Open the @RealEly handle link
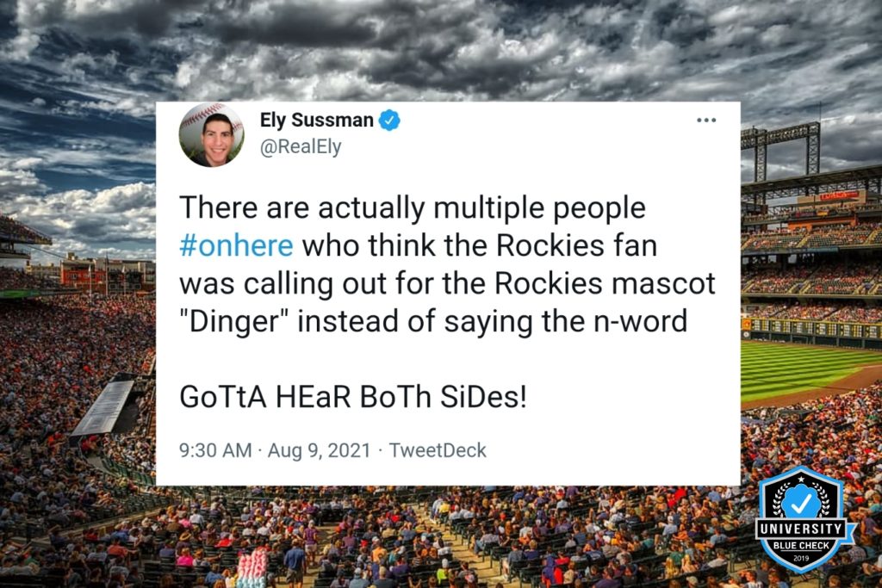882x588 pixels. (x=301, y=146)
